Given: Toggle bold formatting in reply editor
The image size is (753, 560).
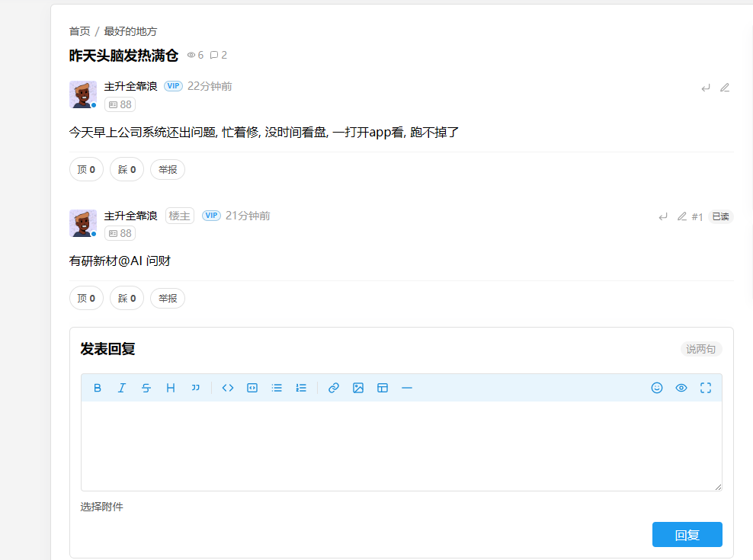Looking at the screenshot, I should tap(98, 388).
